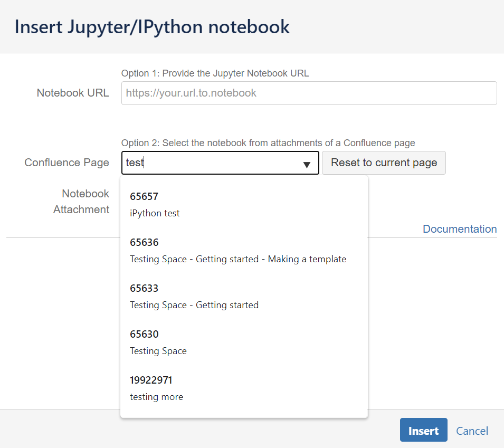Click the "Confluence Page" field label

point(67,163)
